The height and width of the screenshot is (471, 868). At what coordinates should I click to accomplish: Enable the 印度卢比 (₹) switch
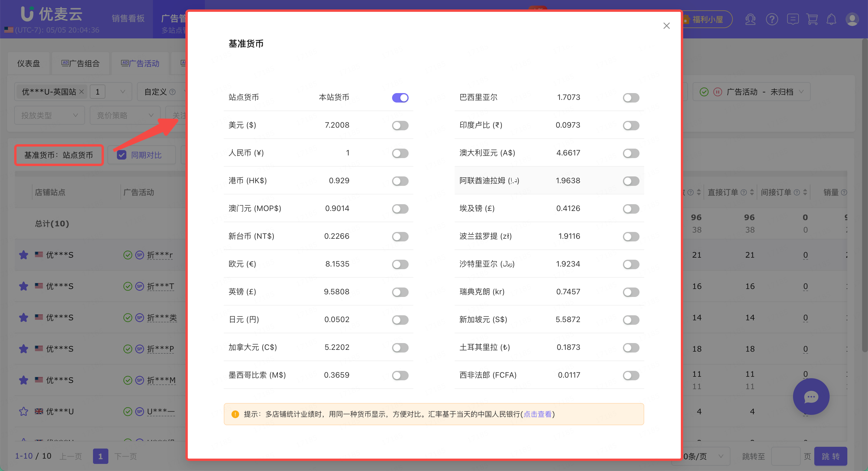631,125
